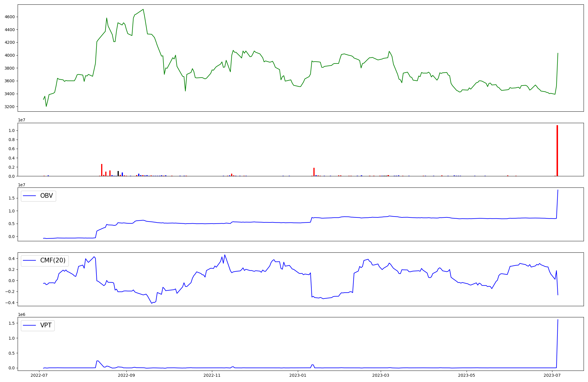This screenshot has width=588, height=382.
Task: Click the 4600 price axis tick label
Action: (x=10, y=17)
